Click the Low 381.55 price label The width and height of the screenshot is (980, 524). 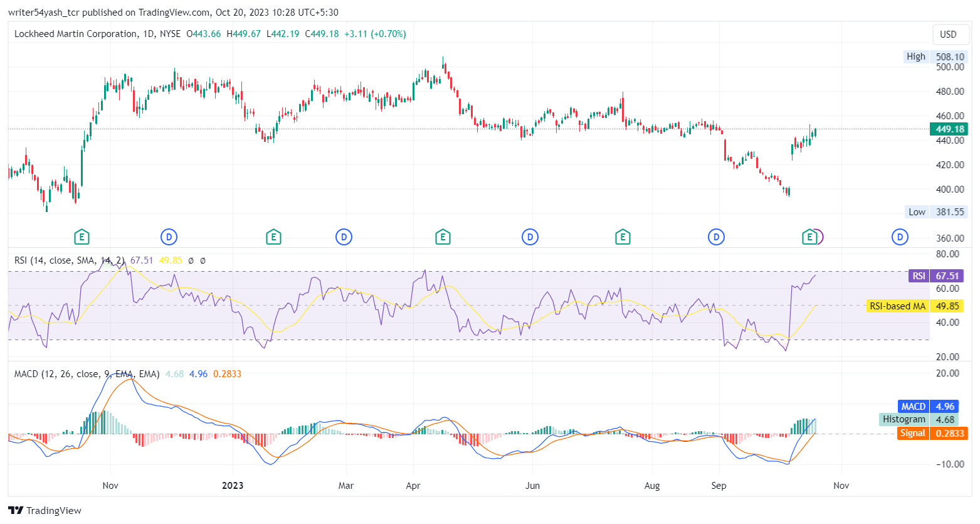(x=937, y=211)
